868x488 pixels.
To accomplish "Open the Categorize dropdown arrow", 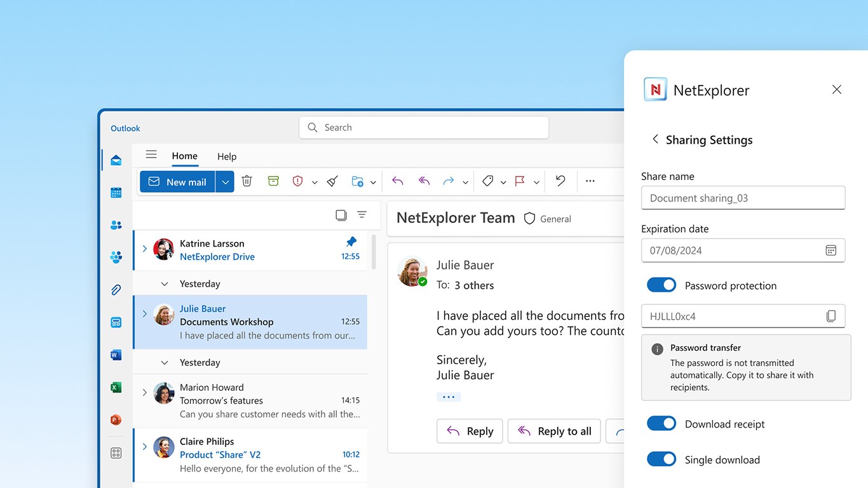I will pyautogui.click(x=503, y=182).
